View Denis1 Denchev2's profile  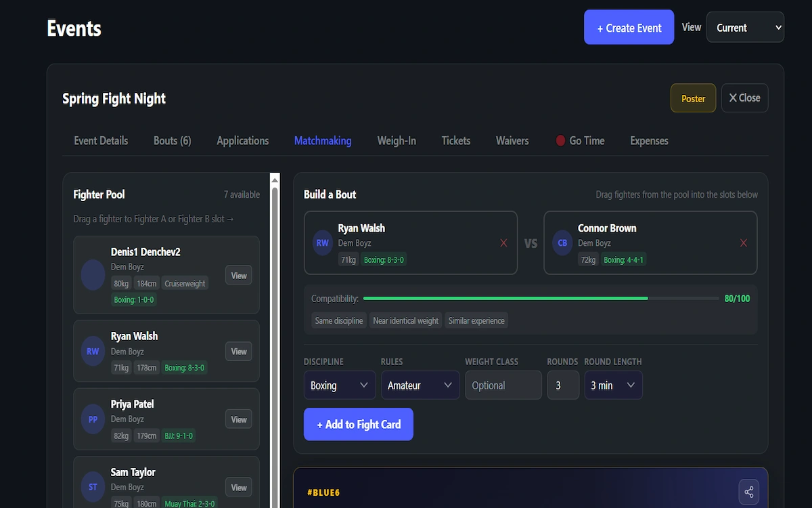point(239,275)
